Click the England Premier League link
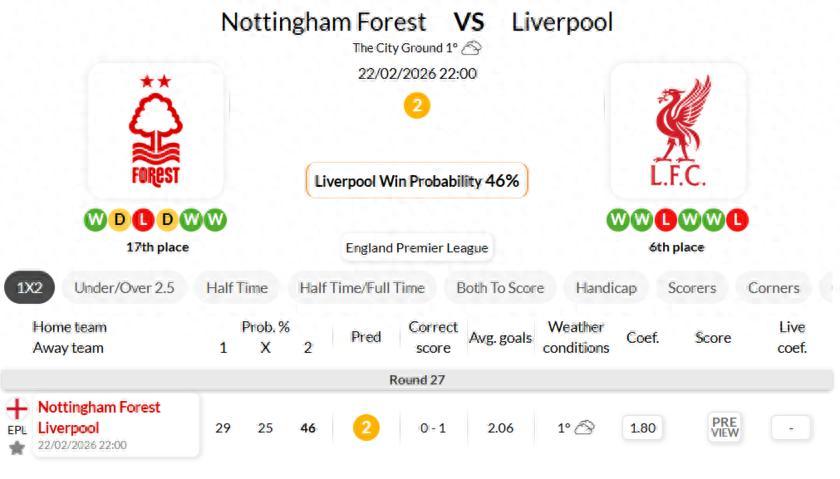Viewport: 840px width, 479px height. point(417,248)
